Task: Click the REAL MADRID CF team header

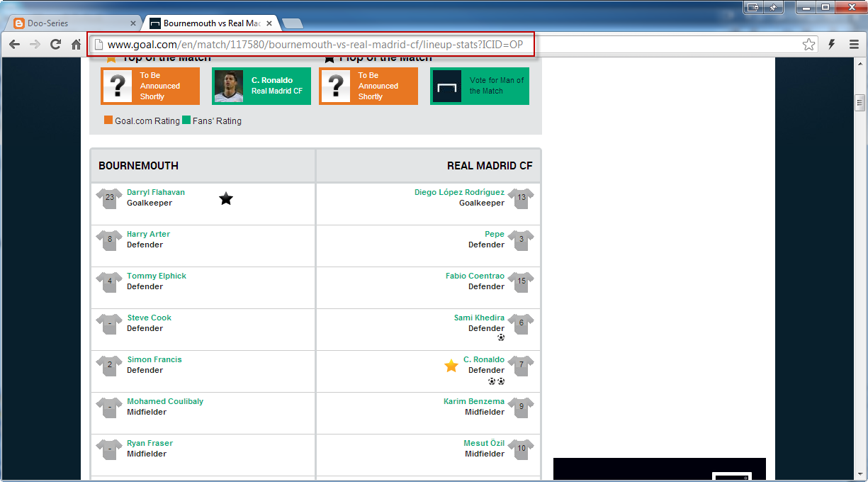Action: pyautogui.click(x=490, y=166)
